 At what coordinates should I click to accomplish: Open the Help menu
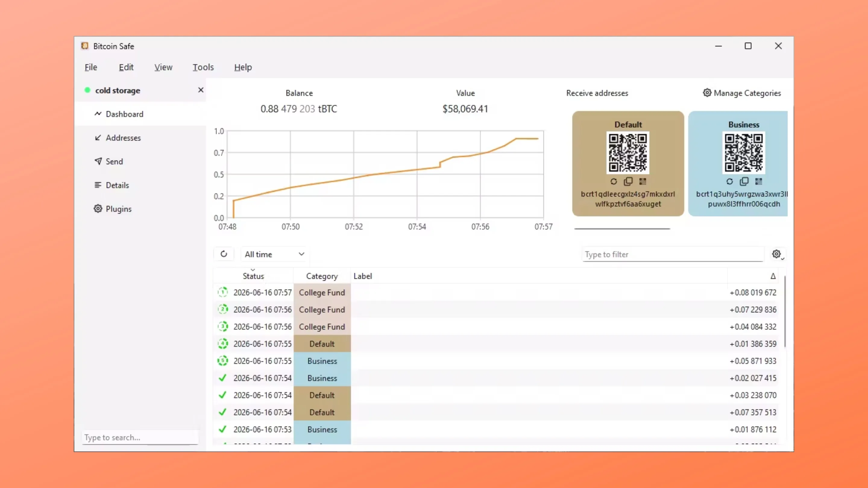pos(243,67)
